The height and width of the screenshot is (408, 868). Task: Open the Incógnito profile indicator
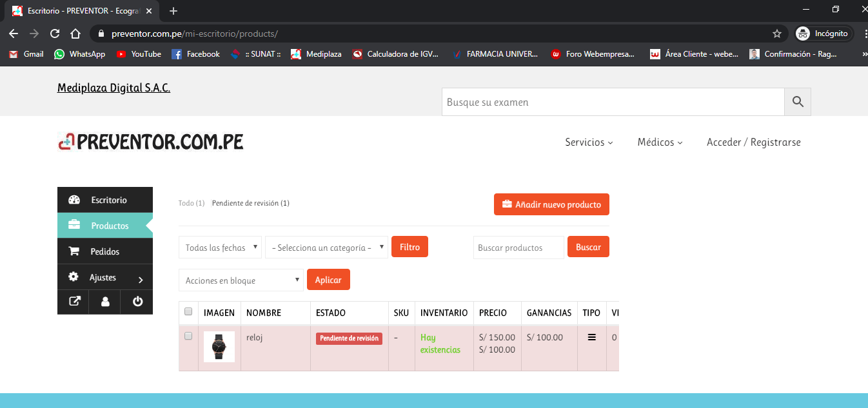point(824,34)
